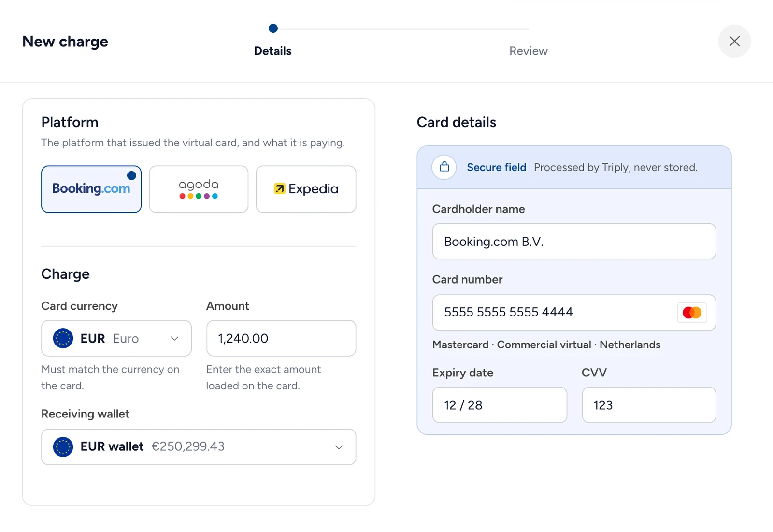Click the 'New charge' heading
773x532 pixels.
(x=65, y=42)
